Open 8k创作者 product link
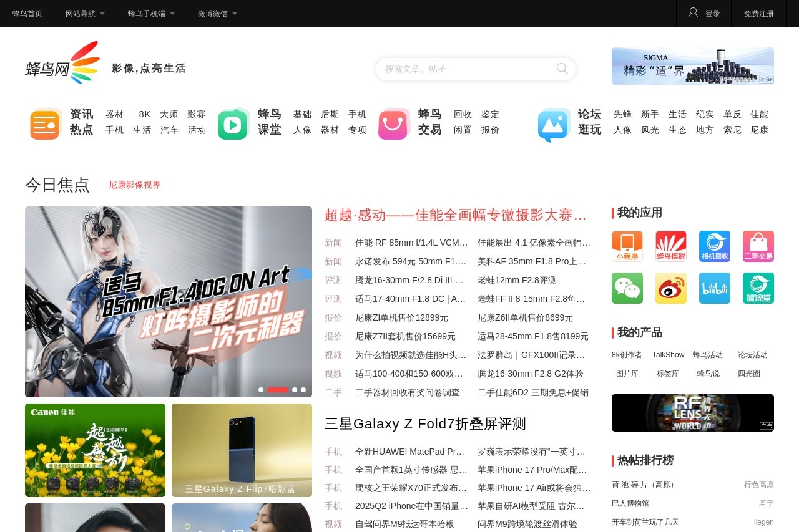 tap(627, 355)
